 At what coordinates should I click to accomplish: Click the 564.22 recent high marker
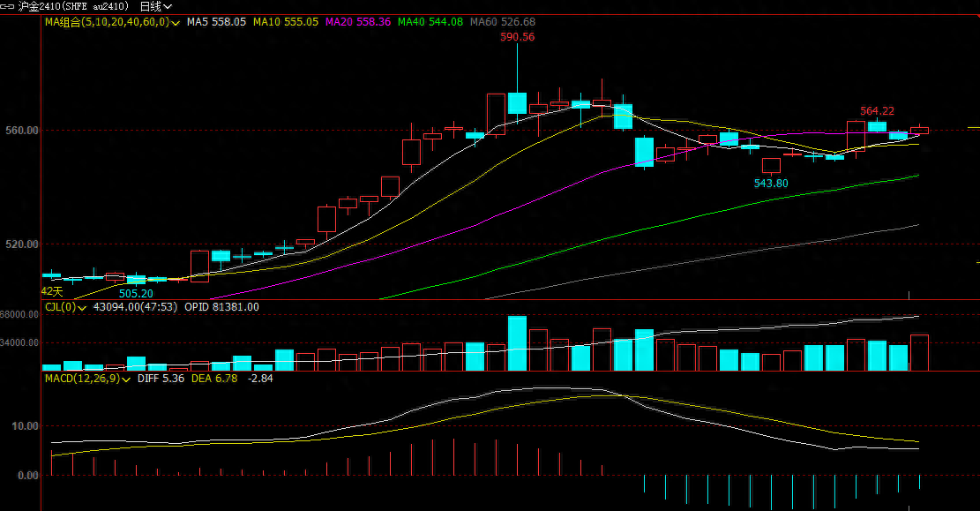(877, 111)
